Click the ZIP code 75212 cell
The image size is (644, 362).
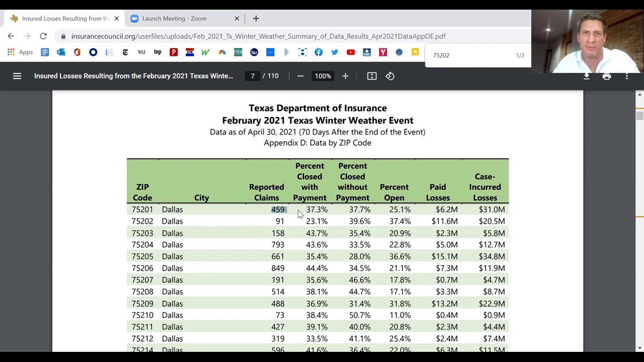(x=142, y=339)
